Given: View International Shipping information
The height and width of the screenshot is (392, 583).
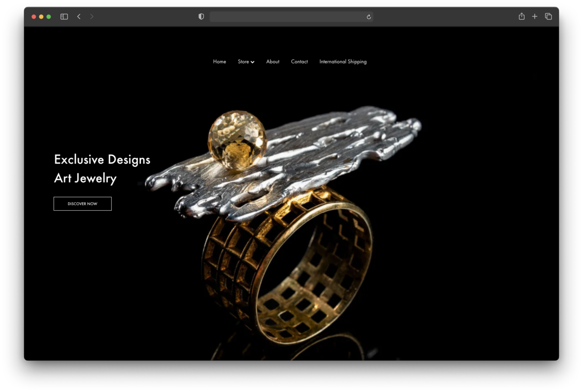Looking at the screenshot, I should point(343,61).
